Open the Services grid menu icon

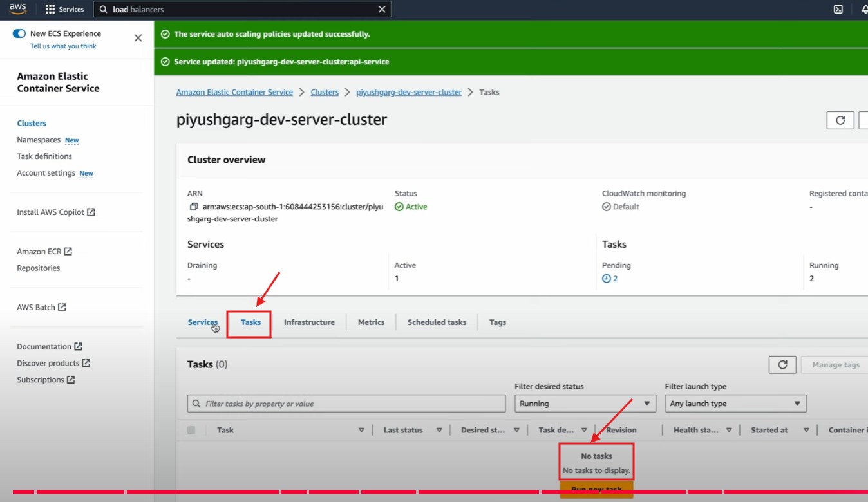(x=50, y=10)
